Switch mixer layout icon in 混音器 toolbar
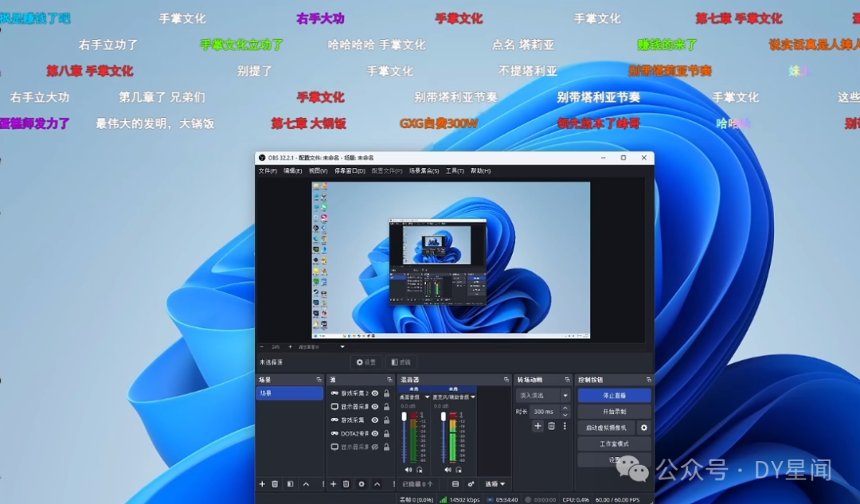This screenshot has width=860, height=504. tap(455, 484)
